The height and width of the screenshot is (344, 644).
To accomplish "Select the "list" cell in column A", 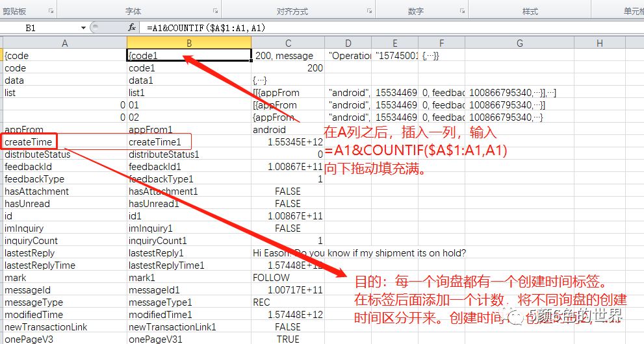I will [65, 93].
